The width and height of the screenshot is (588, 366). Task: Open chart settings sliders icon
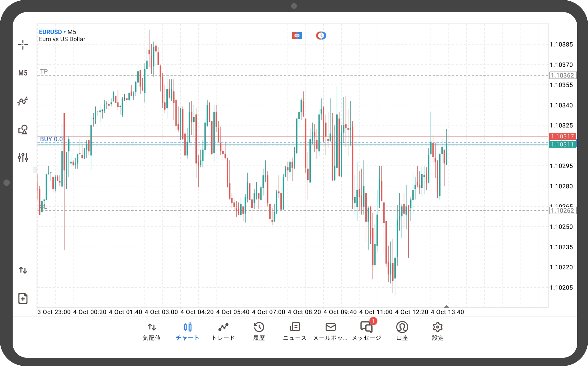[23, 157]
